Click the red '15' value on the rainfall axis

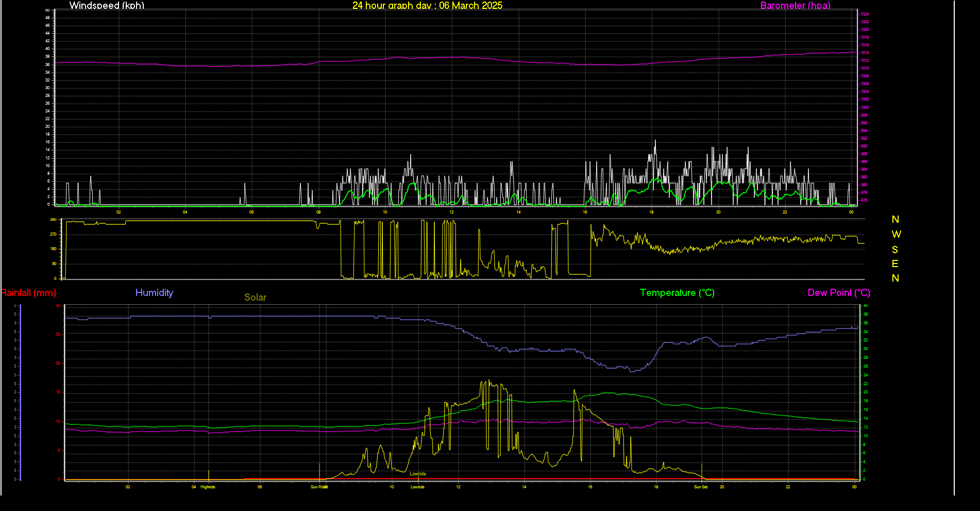58,392
